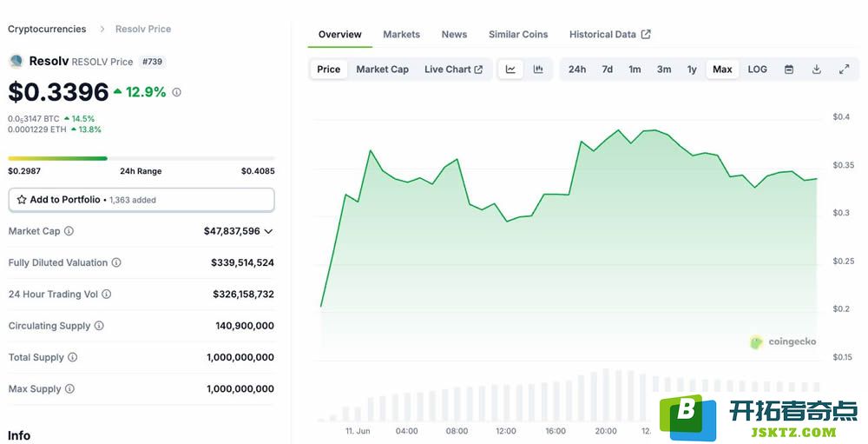This screenshot has width=868, height=444.
Task: Switch to candlestick chart view icon
Action: pos(538,70)
